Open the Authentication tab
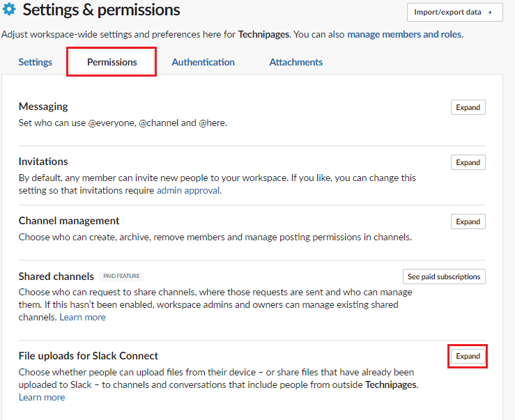 click(203, 62)
